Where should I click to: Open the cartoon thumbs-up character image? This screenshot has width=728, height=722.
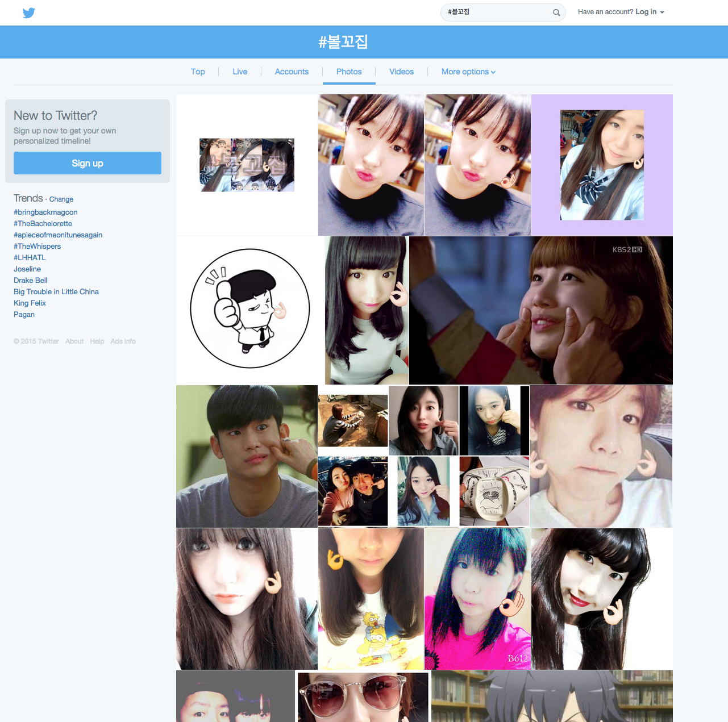click(x=249, y=310)
